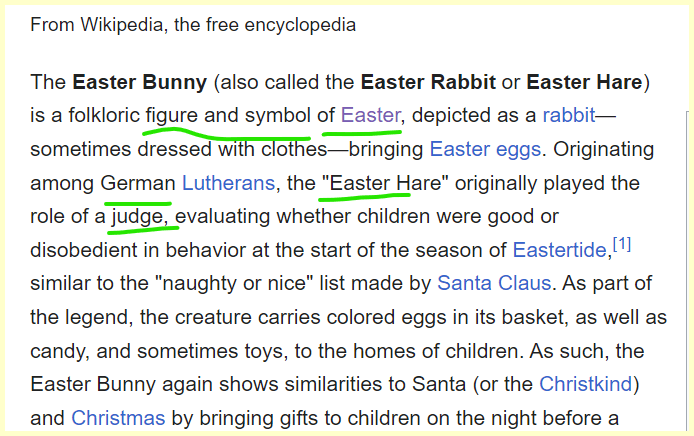Open the purple Easter link

[x=371, y=115]
